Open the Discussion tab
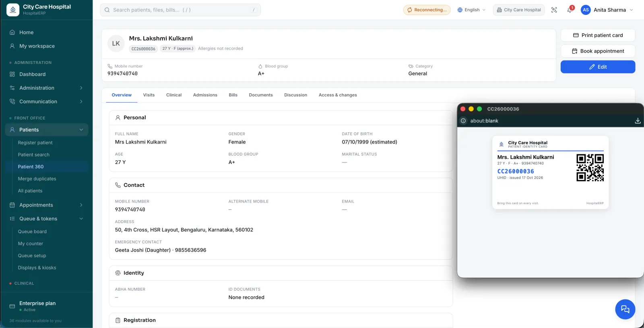 (x=295, y=95)
